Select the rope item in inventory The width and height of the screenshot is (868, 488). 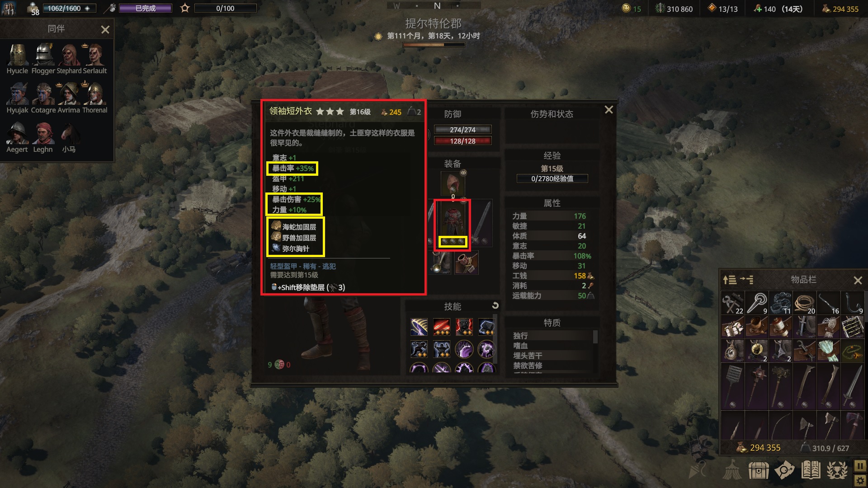tap(805, 303)
